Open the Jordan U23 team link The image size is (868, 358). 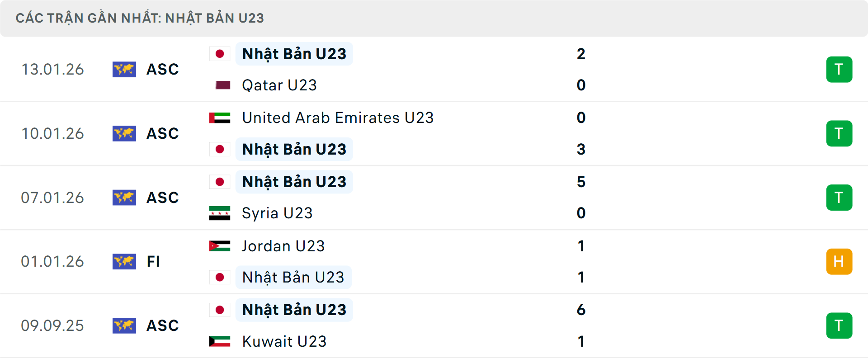coord(283,246)
